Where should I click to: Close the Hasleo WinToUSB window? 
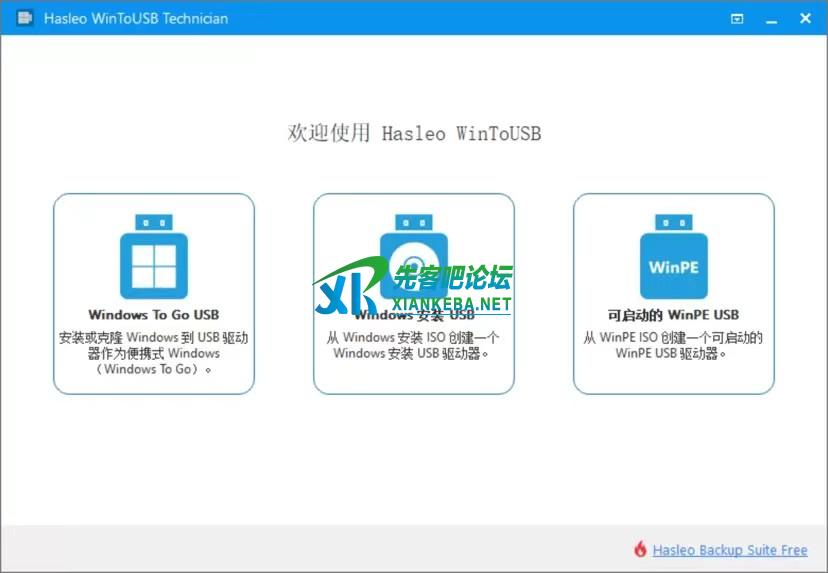pos(805,18)
